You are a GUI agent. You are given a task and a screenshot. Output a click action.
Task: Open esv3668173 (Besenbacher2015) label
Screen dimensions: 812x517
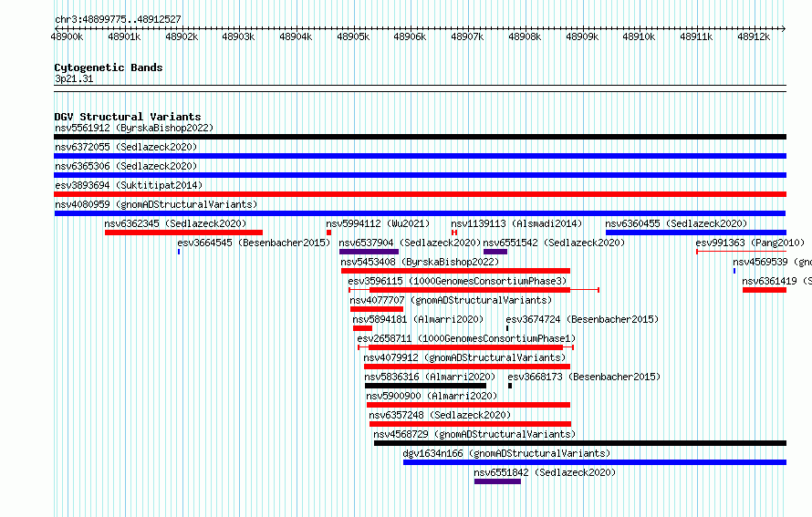click(x=584, y=377)
